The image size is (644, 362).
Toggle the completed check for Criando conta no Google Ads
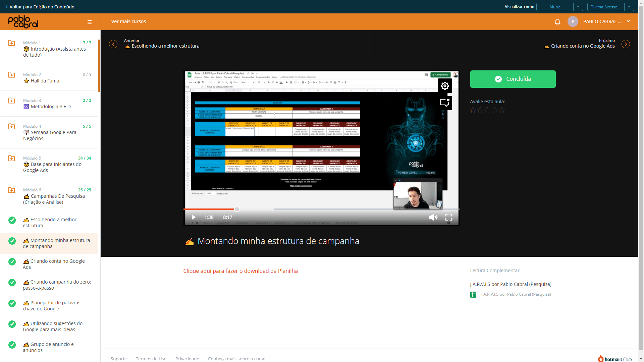click(12, 262)
